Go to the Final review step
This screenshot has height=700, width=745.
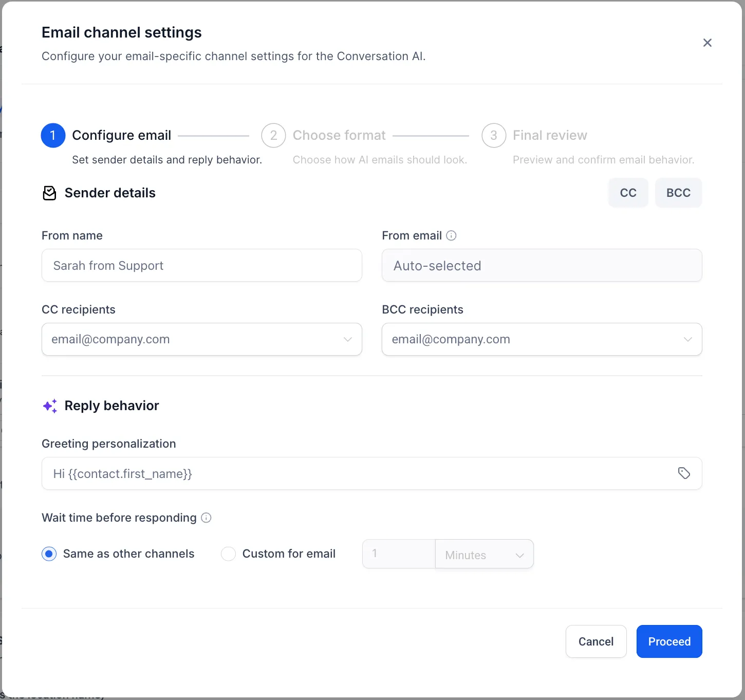click(550, 135)
